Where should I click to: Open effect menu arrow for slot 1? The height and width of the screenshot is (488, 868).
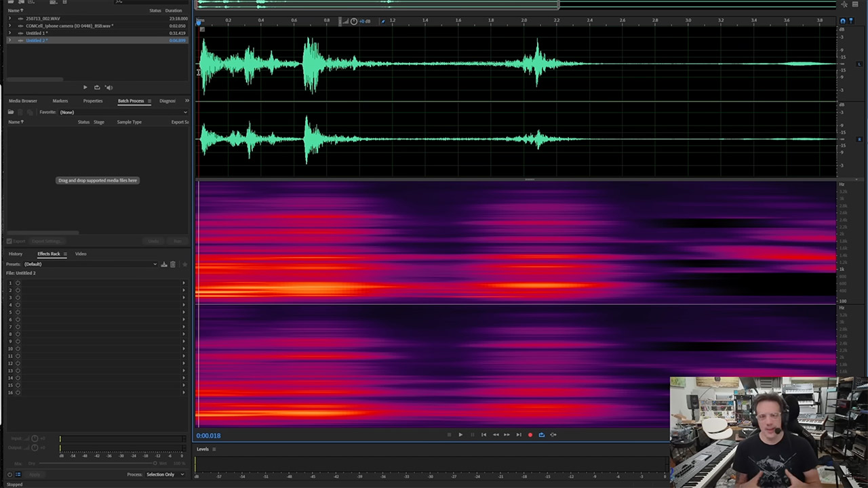pyautogui.click(x=183, y=283)
